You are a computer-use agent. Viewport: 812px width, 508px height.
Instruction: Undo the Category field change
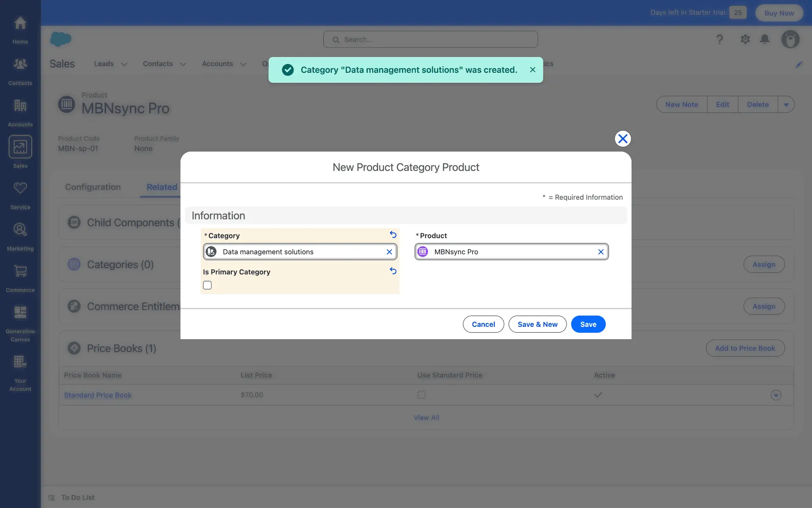[393, 235]
